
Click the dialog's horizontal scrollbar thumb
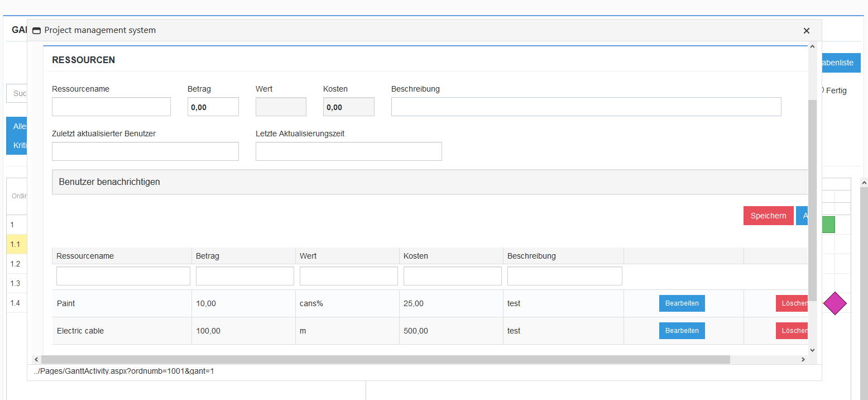click(x=385, y=359)
